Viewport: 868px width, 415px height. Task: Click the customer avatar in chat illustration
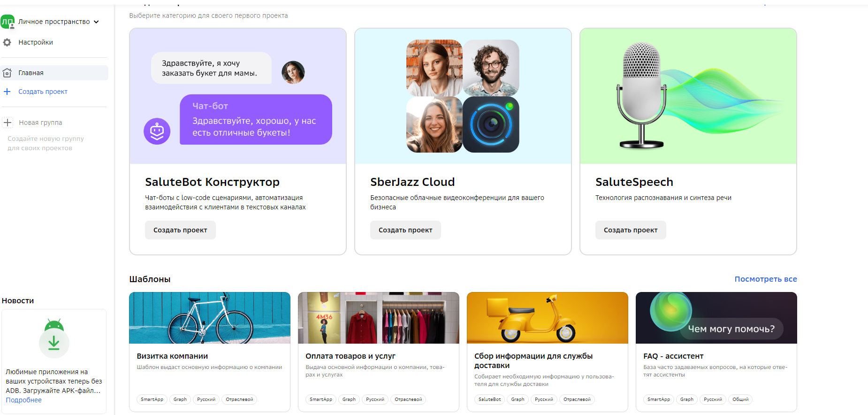pyautogui.click(x=293, y=72)
